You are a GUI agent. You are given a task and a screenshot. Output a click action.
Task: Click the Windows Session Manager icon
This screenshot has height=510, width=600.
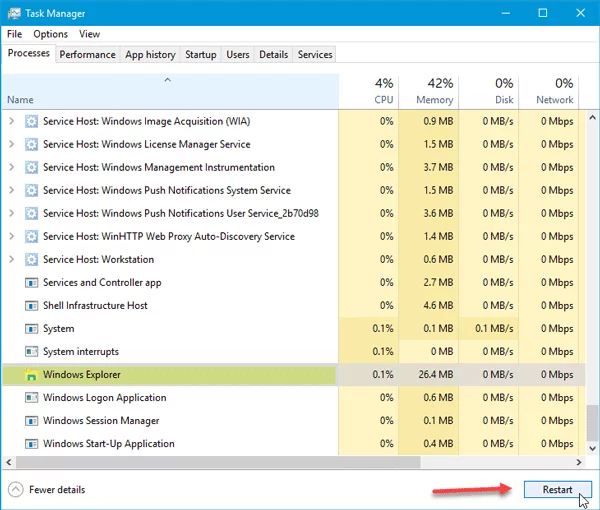[31, 421]
